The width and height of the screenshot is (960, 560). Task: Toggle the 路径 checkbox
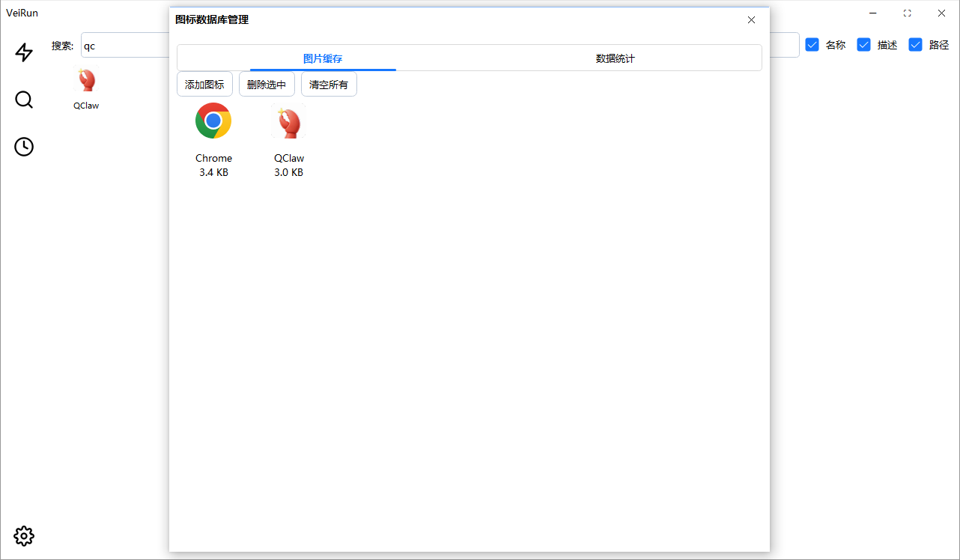[916, 45]
